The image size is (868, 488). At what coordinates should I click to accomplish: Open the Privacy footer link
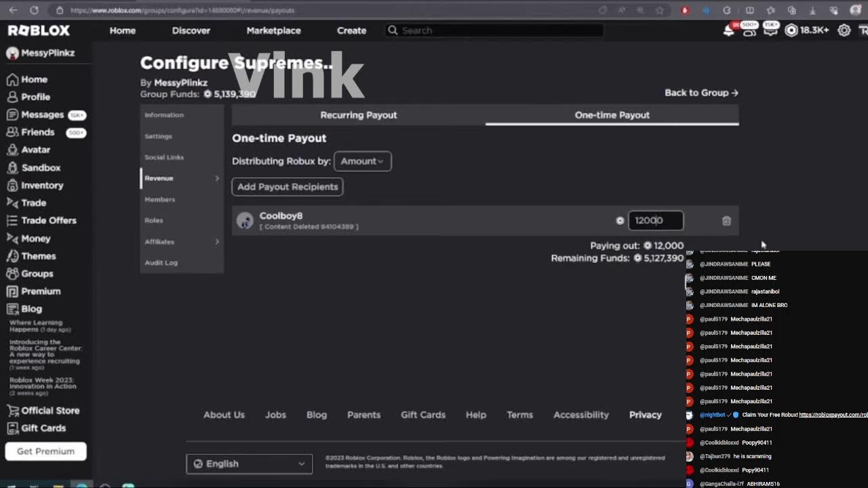tap(645, 415)
